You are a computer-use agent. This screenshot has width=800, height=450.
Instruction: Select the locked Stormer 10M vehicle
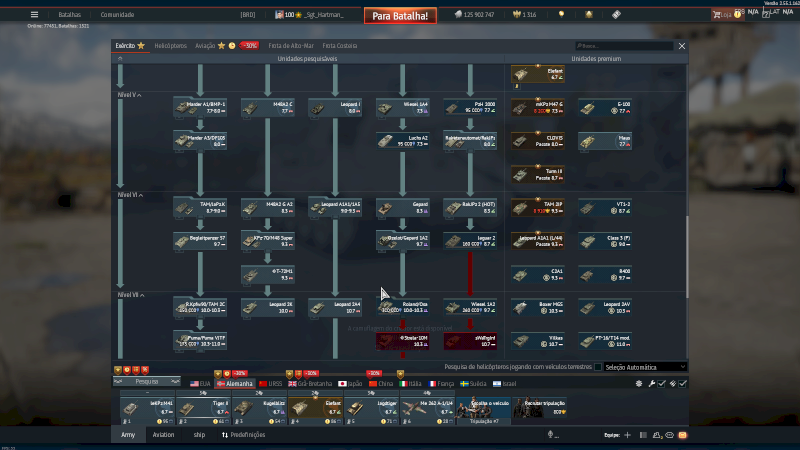point(403,341)
